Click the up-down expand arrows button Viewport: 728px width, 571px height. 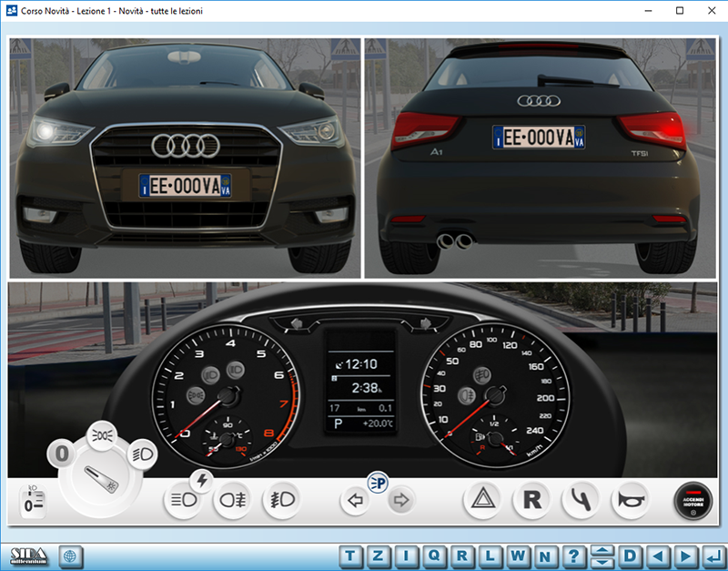(x=602, y=555)
